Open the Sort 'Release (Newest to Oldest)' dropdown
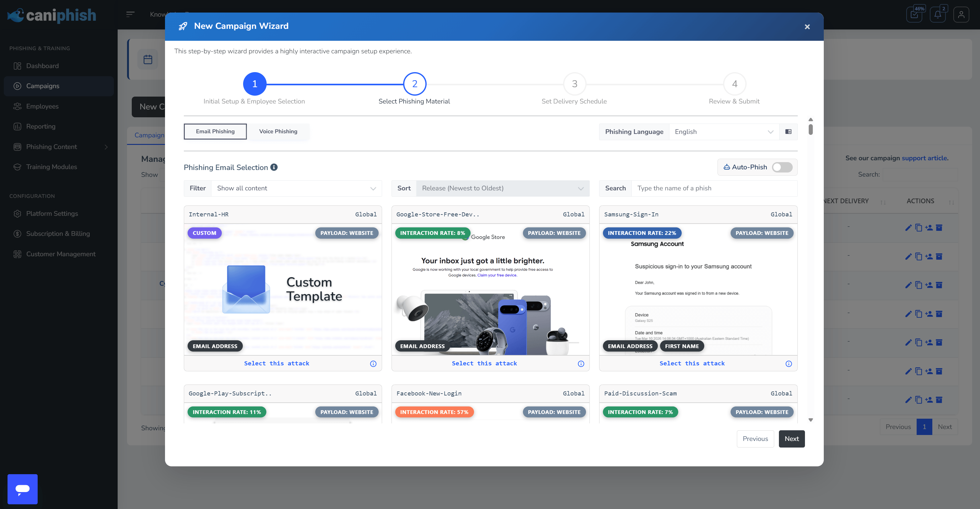 click(503, 188)
